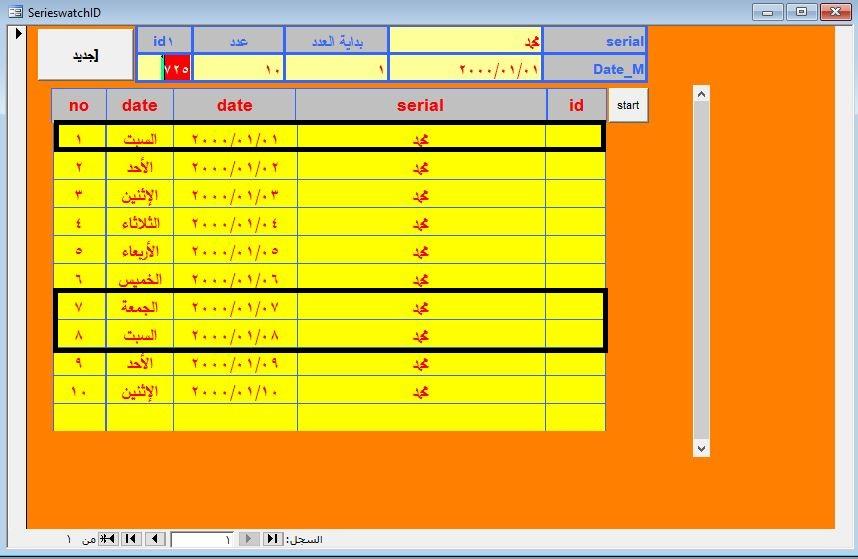Click the subform scrollbar up arrow
This screenshot has width=858, height=559.
pos(701,95)
